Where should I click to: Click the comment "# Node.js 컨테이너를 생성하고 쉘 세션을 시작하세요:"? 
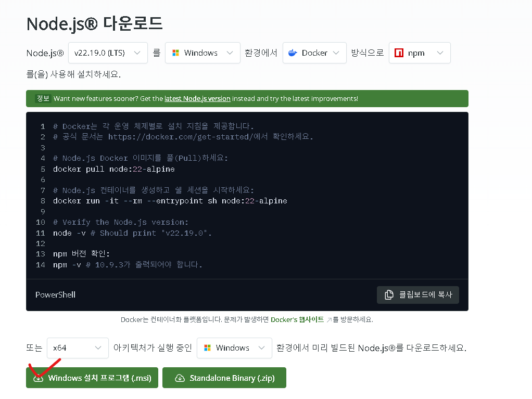[154, 190]
